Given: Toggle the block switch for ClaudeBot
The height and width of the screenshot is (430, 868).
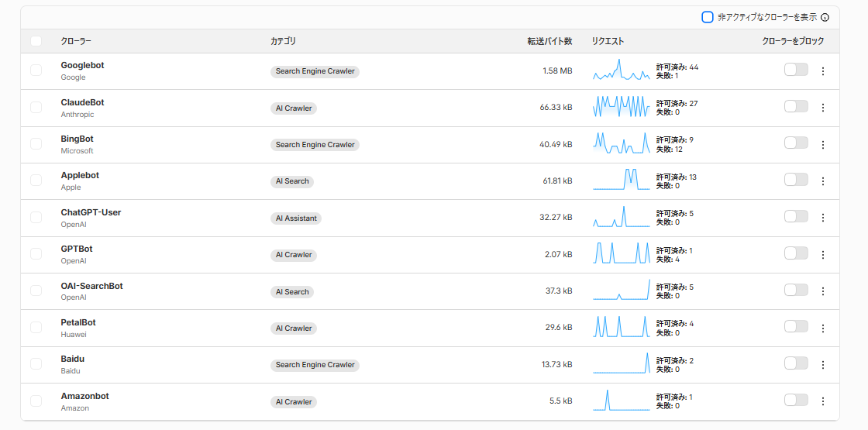Looking at the screenshot, I should point(796,106).
